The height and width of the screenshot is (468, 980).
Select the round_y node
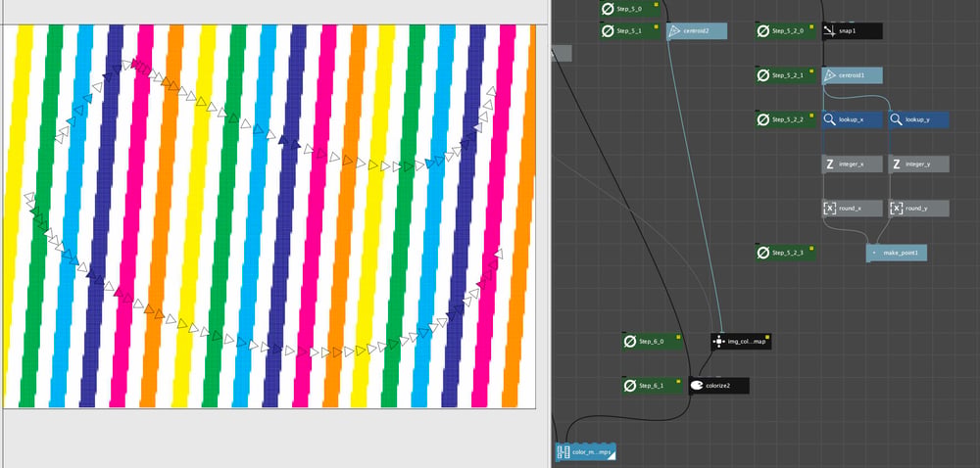[918, 209]
